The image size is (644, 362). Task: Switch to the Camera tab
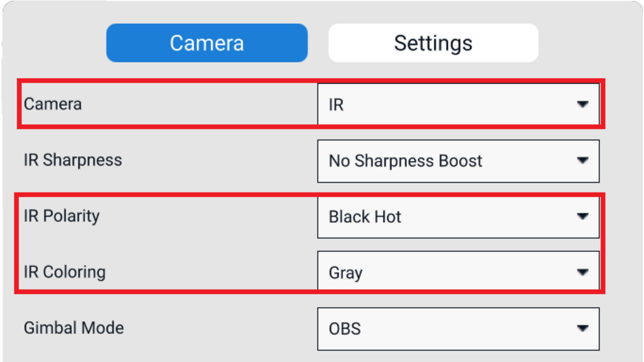(206, 43)
